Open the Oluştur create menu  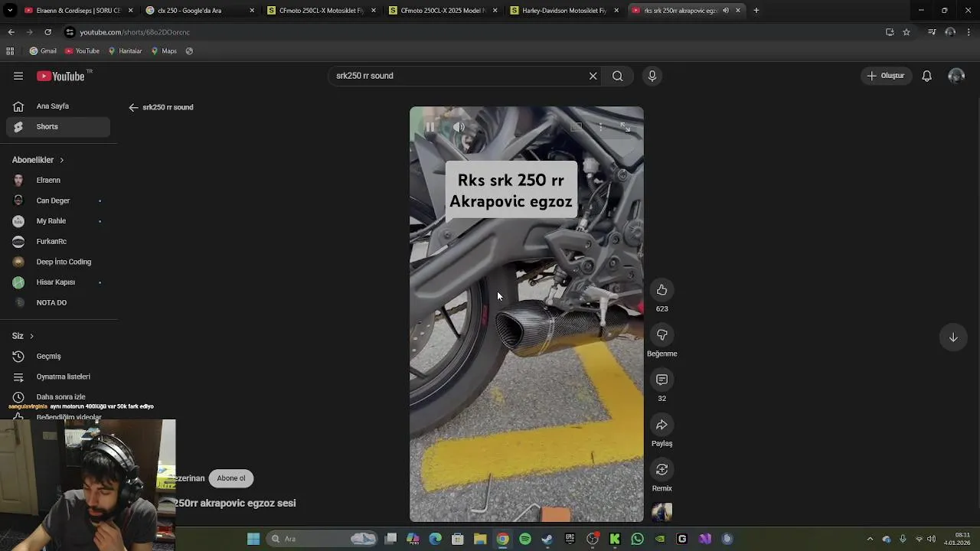pos(886,76)
